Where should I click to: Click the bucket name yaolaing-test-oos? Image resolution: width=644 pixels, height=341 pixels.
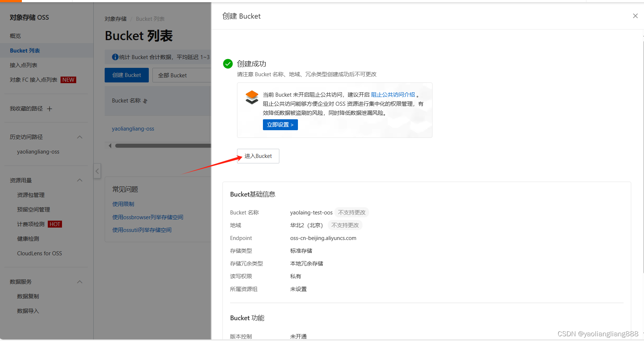tap(311, 213)
